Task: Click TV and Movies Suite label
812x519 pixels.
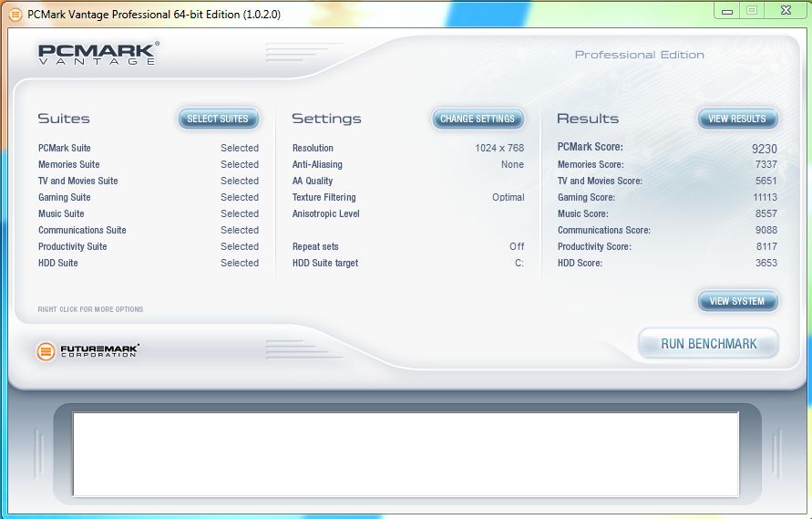Action: coord(77,181)
